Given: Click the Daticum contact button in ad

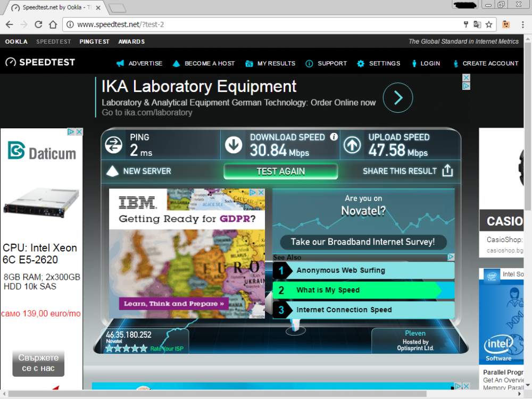Looking at the screenshot, I should tap(38, 363).
